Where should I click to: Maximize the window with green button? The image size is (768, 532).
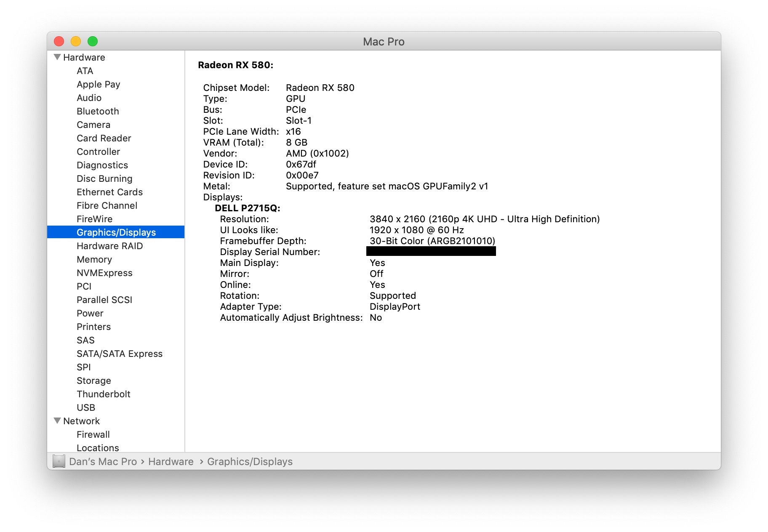click(x=93, y=41)
